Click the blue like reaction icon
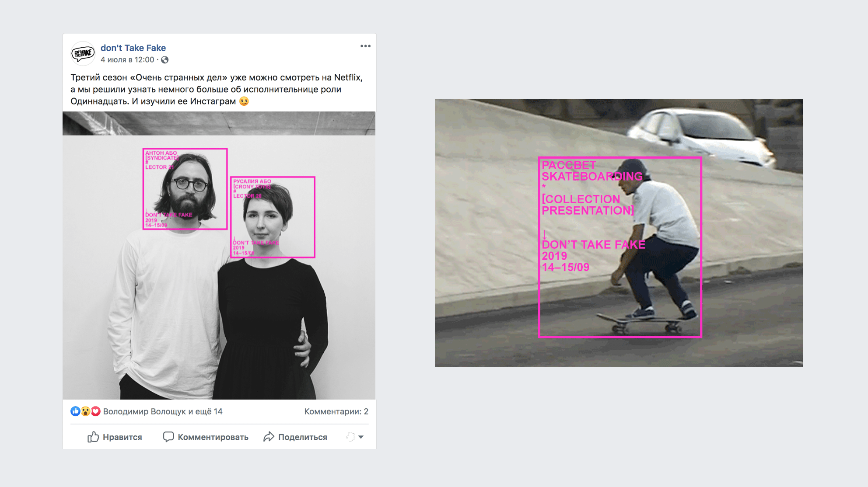The image size is (868, 487). click(x=75, y=411)
